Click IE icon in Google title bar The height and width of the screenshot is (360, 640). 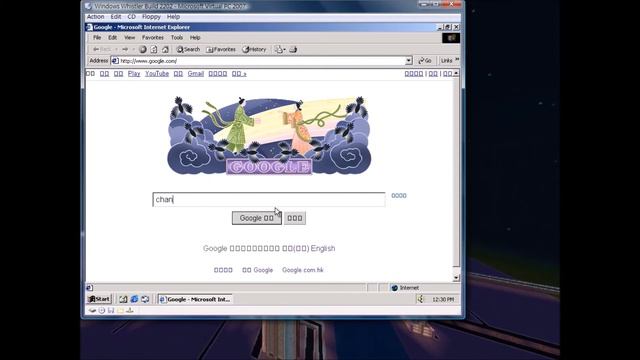[x=90, y=27]
